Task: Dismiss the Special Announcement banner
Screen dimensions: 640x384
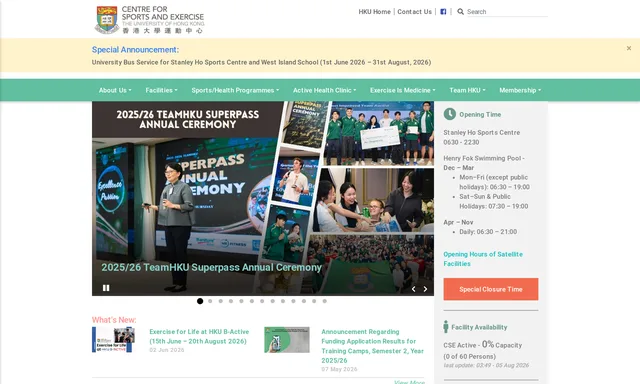Action: point(629,48)
